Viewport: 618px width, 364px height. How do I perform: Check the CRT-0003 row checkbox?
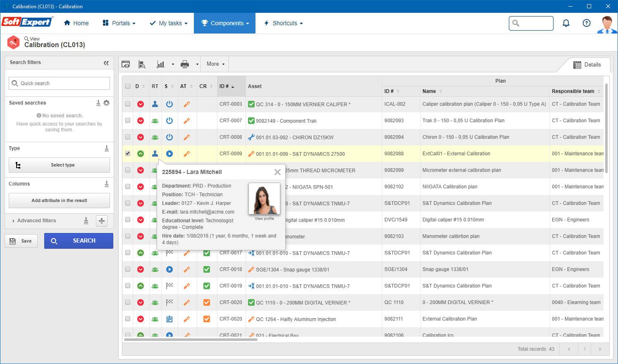coord(128,104)
